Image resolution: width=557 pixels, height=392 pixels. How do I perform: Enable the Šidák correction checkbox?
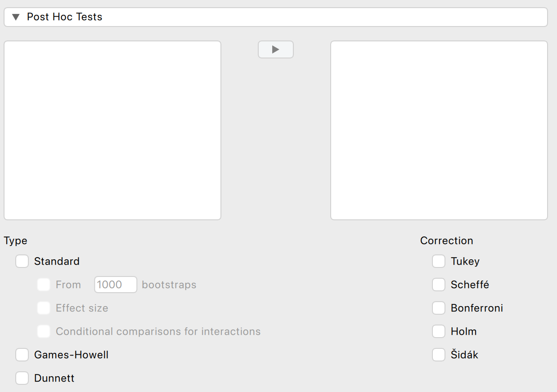pos(439,355)
